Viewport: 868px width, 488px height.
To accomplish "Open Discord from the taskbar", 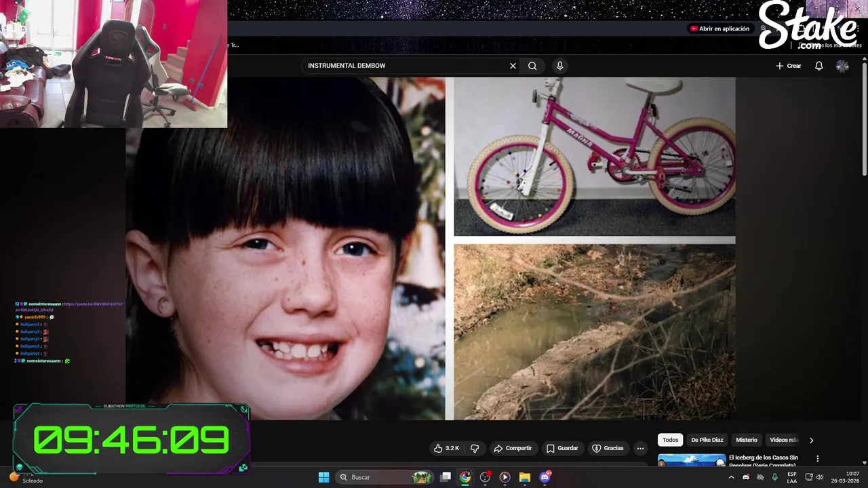I will tap(545, 477).
